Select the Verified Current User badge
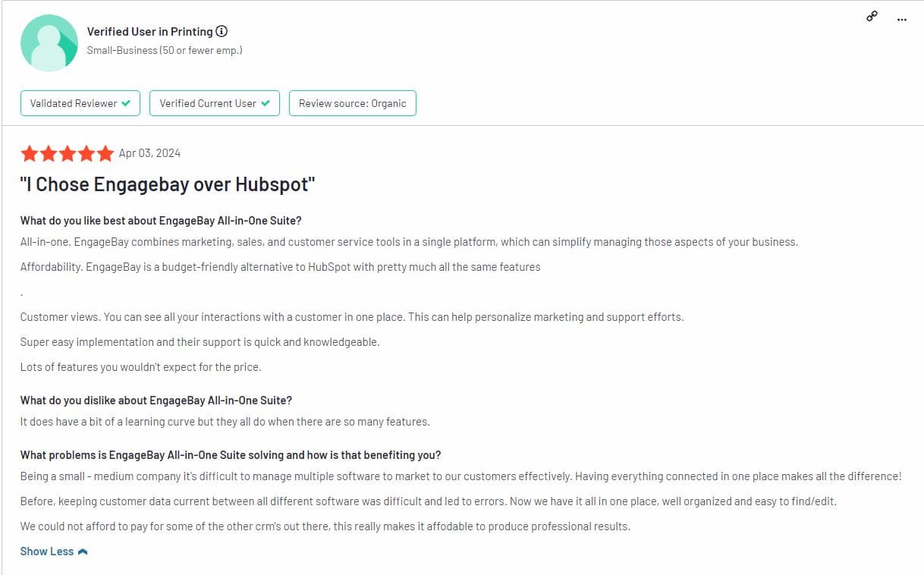This screenshot has width=924, height=575. (215, 103)
